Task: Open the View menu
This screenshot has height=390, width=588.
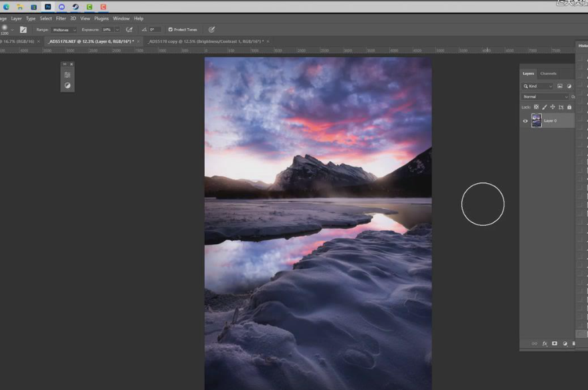Action: [x=85, y=18]
